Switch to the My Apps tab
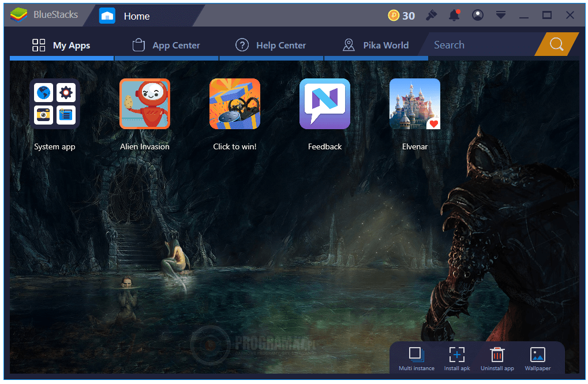 (62, 45)
